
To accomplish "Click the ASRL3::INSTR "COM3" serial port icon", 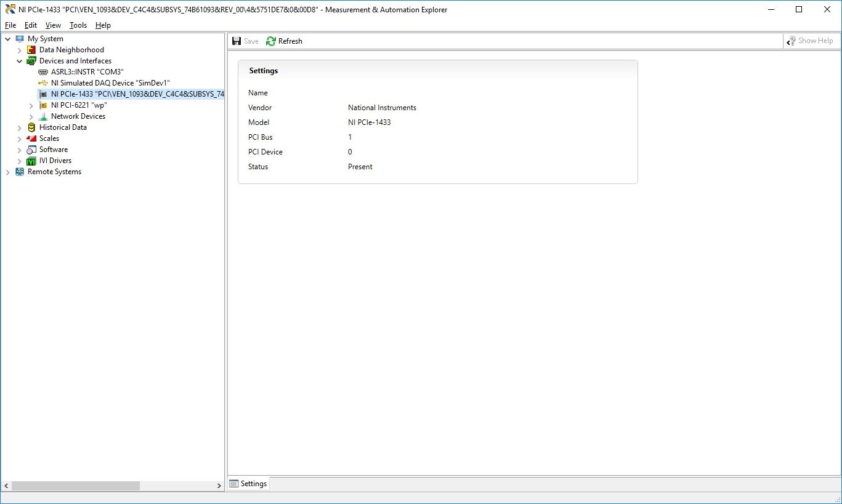I will coord(43,71).
